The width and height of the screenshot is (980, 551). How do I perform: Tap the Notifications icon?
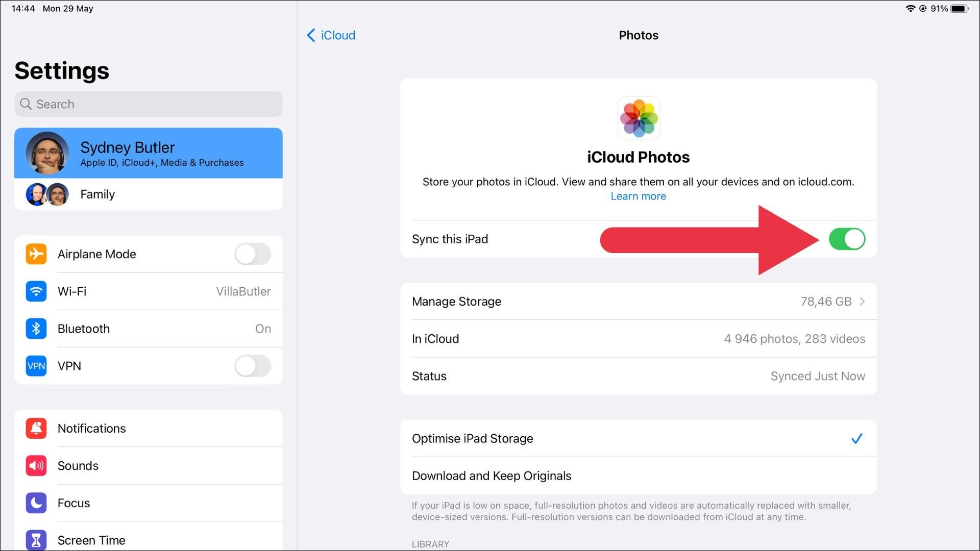pyautogui.click(x=35, y=428)
